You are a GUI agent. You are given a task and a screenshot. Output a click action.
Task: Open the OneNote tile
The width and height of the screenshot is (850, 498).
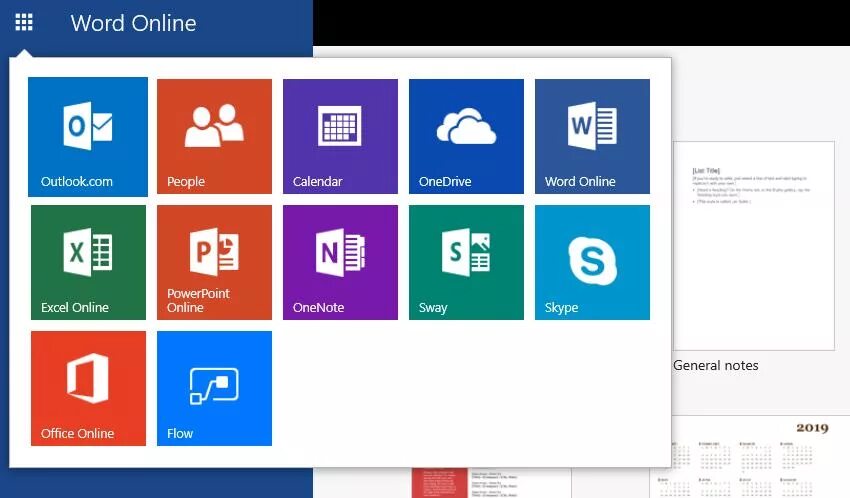pos(340,262)
